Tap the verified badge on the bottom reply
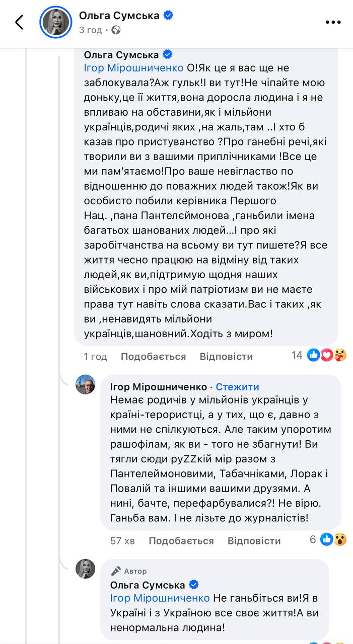Viewport: 353px width, 644px height. click(194, 585)
